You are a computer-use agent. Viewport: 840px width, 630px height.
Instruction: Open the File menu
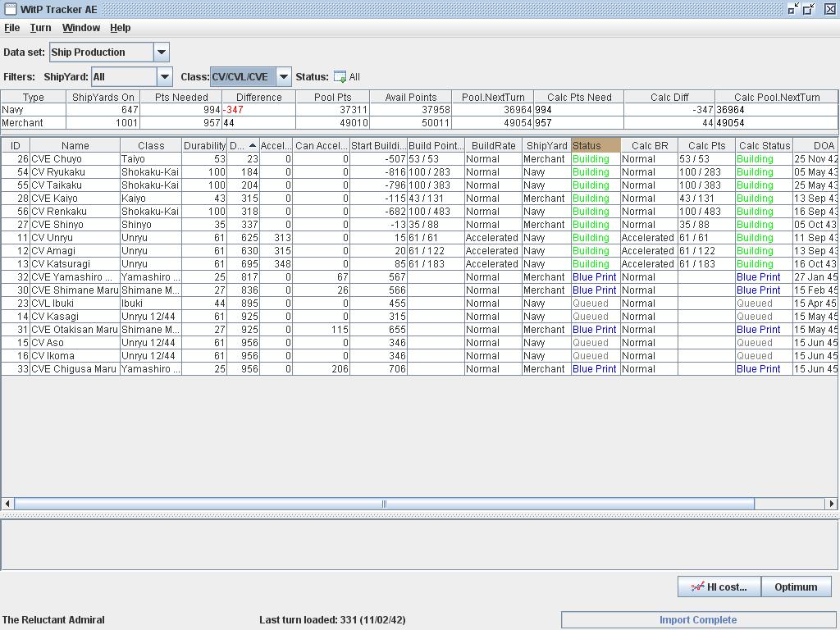point(12,28)
